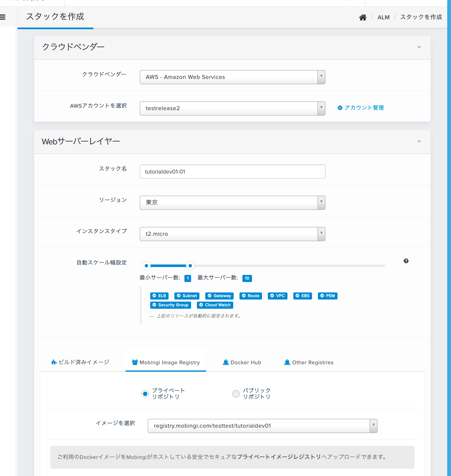The width and height of the screenshot is (451, 476).
Task: Select パブリックリポジトリ radio button
Action: point(236,394)
